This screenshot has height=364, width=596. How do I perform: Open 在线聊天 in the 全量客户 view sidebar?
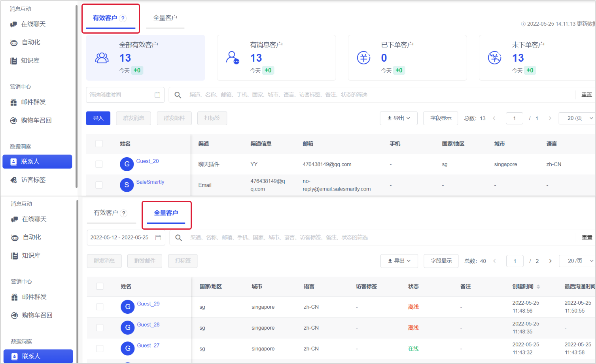pyautogui.click(x=34, y=219)
